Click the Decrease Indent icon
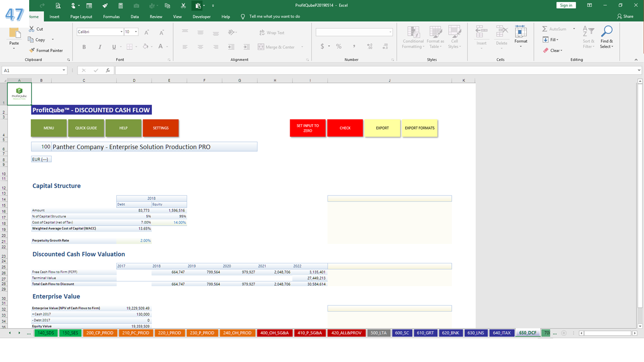 pyautogui.click(x=231, y=47)
